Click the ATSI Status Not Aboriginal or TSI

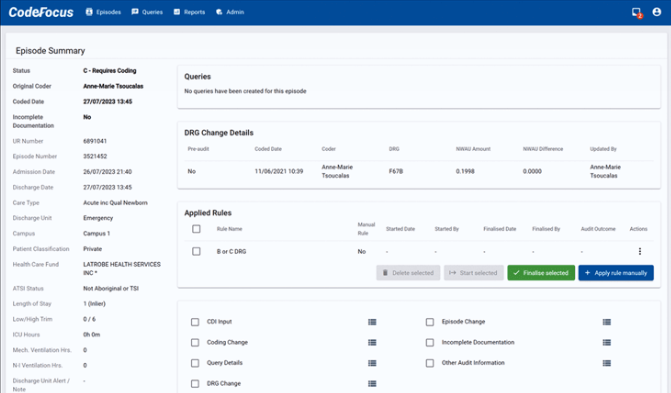click(x=111, y=288)
